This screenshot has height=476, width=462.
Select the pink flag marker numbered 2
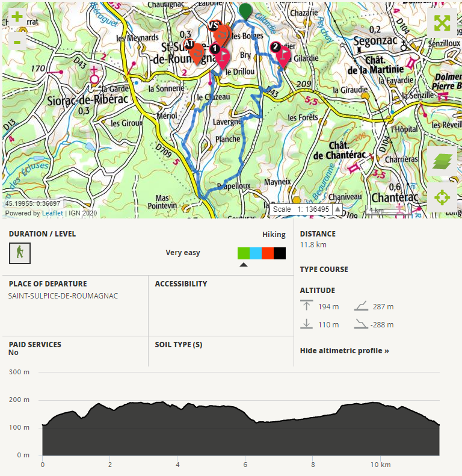pos(283,55)
